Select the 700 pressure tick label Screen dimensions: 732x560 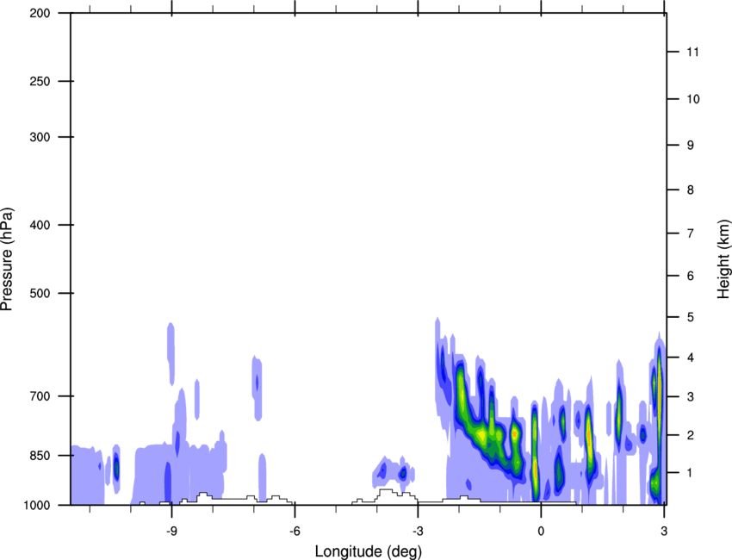click(x=40, y=396)
